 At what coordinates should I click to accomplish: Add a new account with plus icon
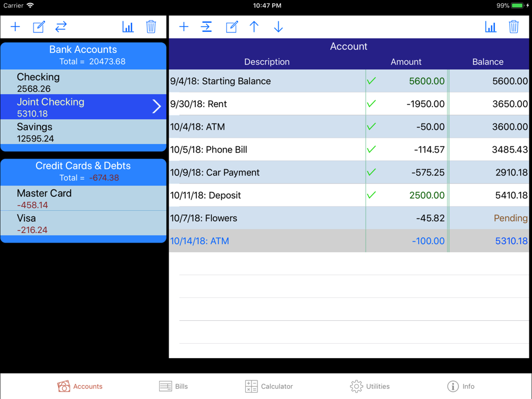15,27
